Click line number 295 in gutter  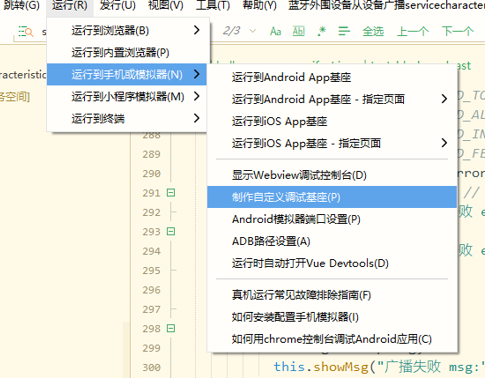[152, 271]
